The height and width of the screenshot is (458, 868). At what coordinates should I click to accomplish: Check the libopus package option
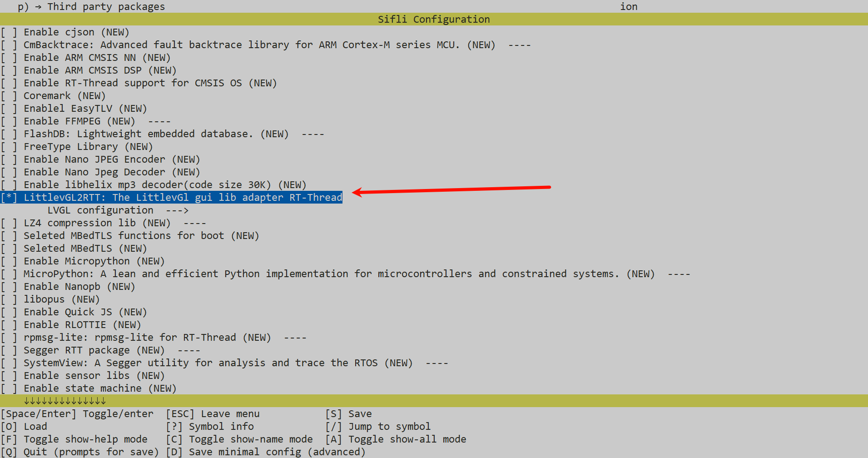point(9,299)
